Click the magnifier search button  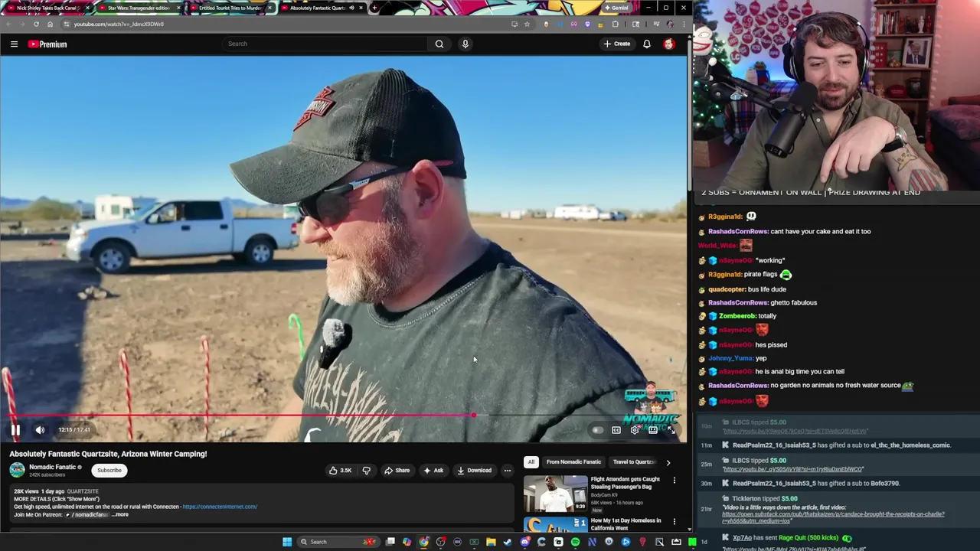(439, 44)
